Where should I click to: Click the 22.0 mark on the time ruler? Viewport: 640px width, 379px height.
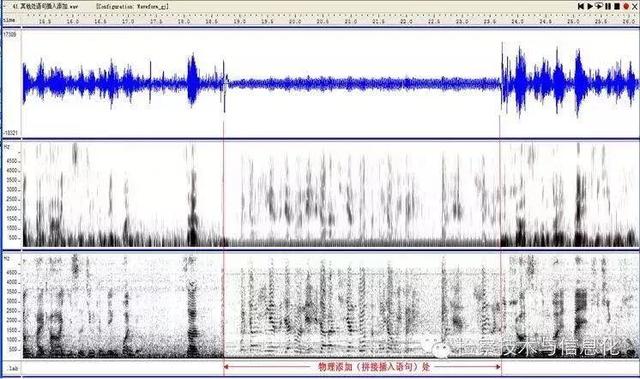click(x=406, y=21)
